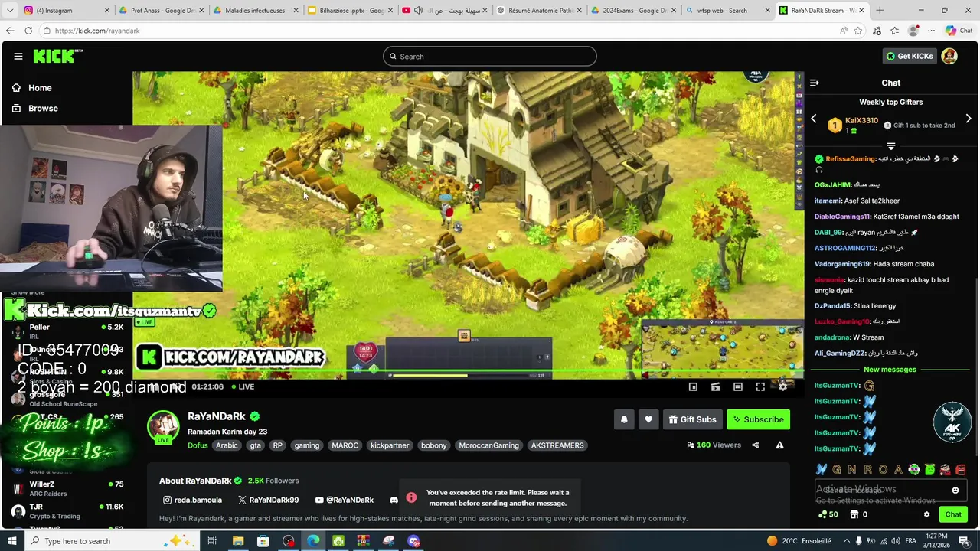Screen dimensions: 980x551
Task: Open the Windows Start menu
Action: [12, 541]
